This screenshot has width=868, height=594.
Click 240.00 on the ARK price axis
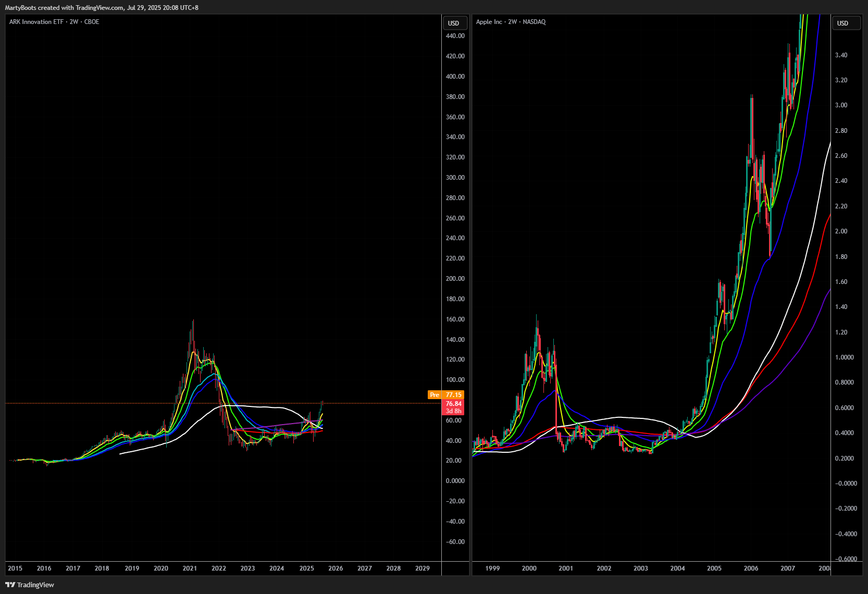[455, 238]
